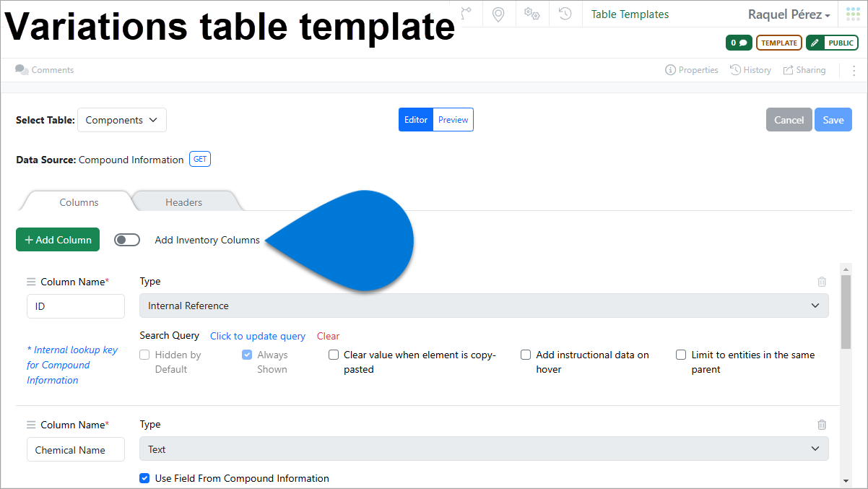Switch to the Headers tab
This screenshot has height=489, width=868.
pos(184,202)
